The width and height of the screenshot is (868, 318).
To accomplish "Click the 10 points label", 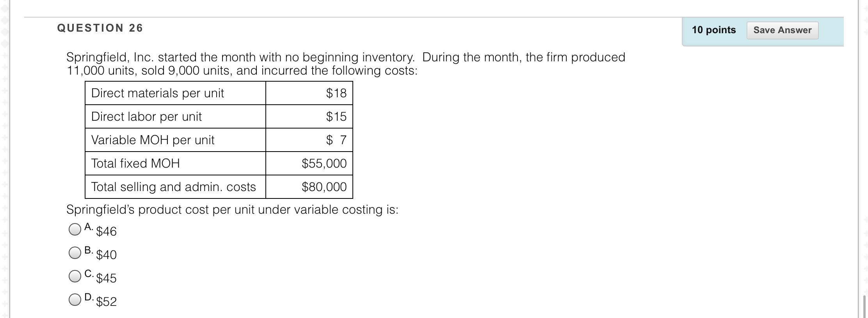I will (x=713, y=29).
